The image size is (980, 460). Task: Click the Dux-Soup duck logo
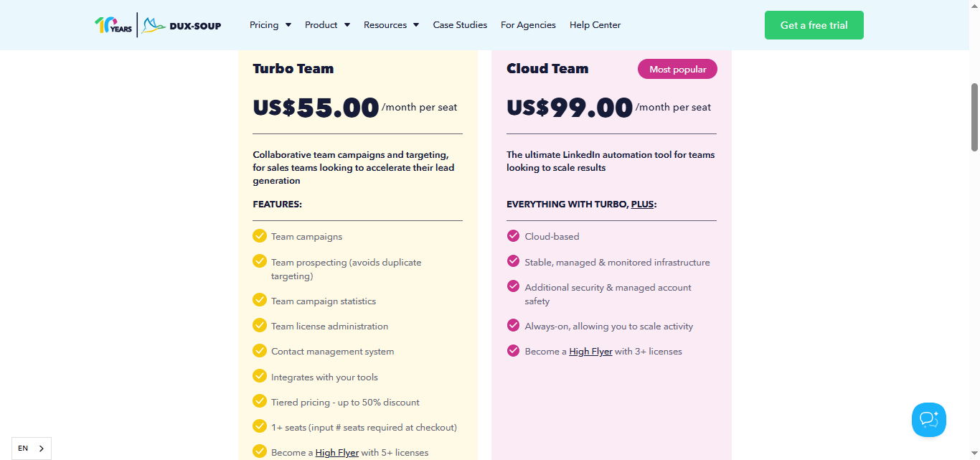pos(153,24)
